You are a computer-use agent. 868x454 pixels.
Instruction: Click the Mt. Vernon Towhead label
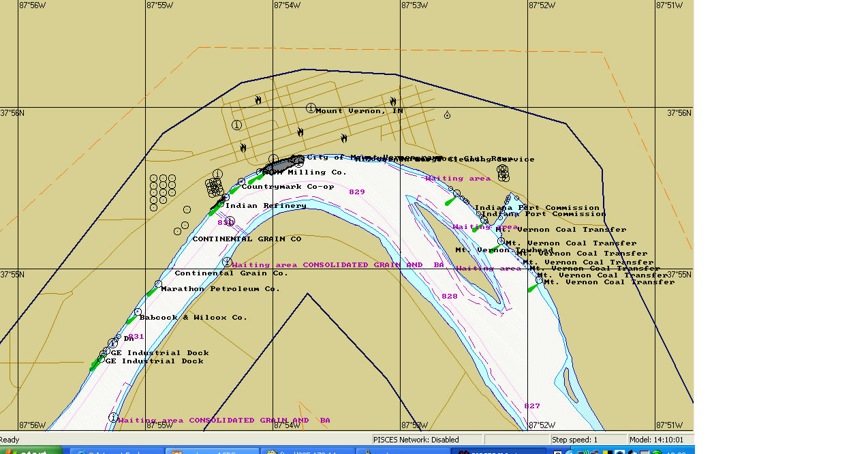point(504,249)
